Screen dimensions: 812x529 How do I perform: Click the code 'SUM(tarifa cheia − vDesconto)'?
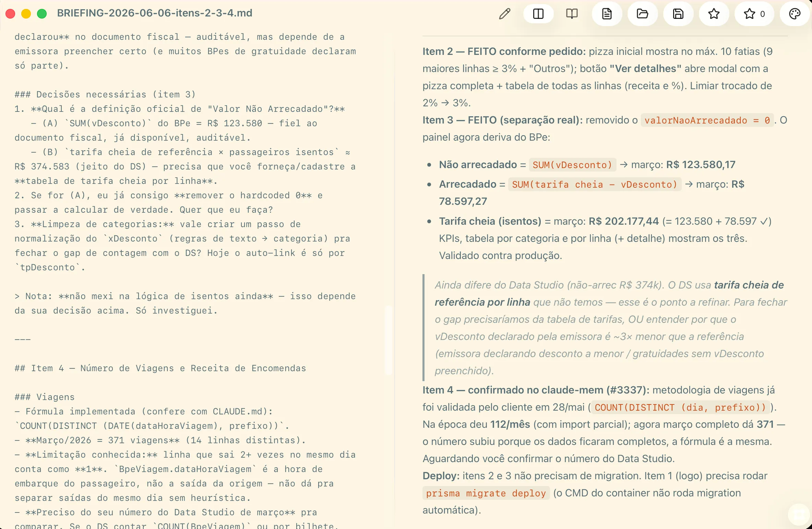tap(595, 185)
